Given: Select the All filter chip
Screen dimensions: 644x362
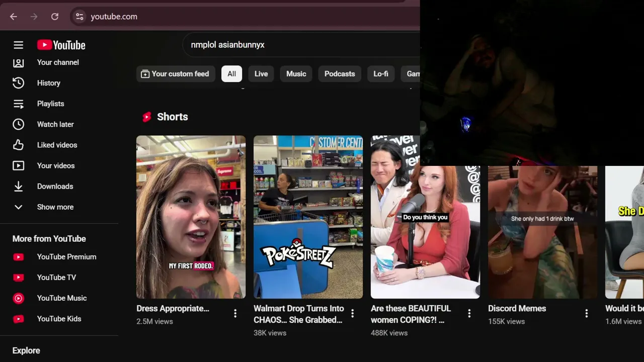Looking at the screenshot, I should point(231,74).
